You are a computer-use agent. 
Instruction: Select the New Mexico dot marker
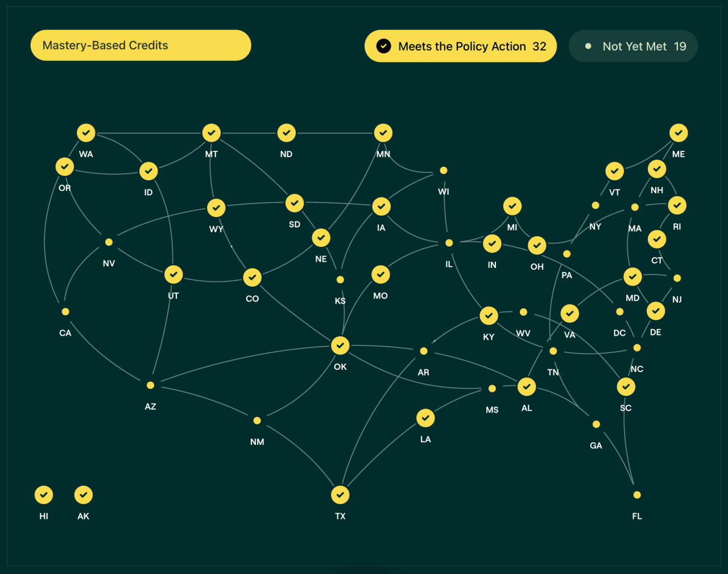coord(257,420)
